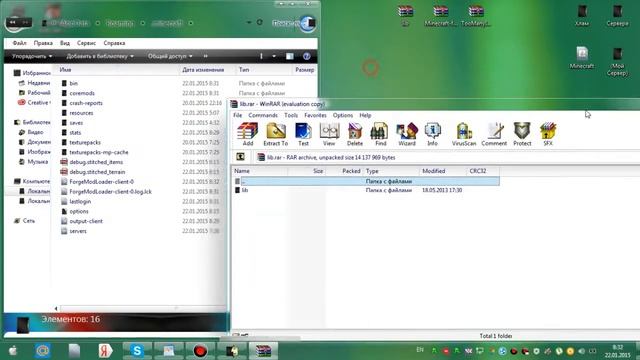
Task: Open the Minecraft desktop shortcut icon
Action: tap(582, 58)
